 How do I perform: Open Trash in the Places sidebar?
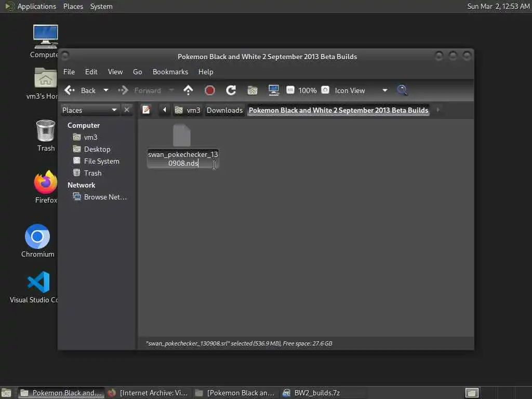point(92,173)
